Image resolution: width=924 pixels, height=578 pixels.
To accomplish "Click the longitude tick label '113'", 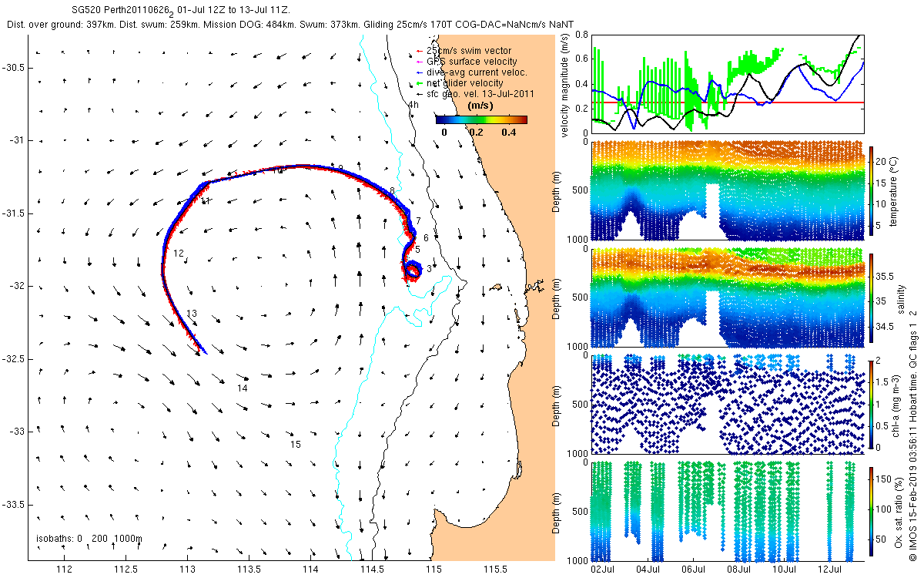I will [x=187, y=570].
